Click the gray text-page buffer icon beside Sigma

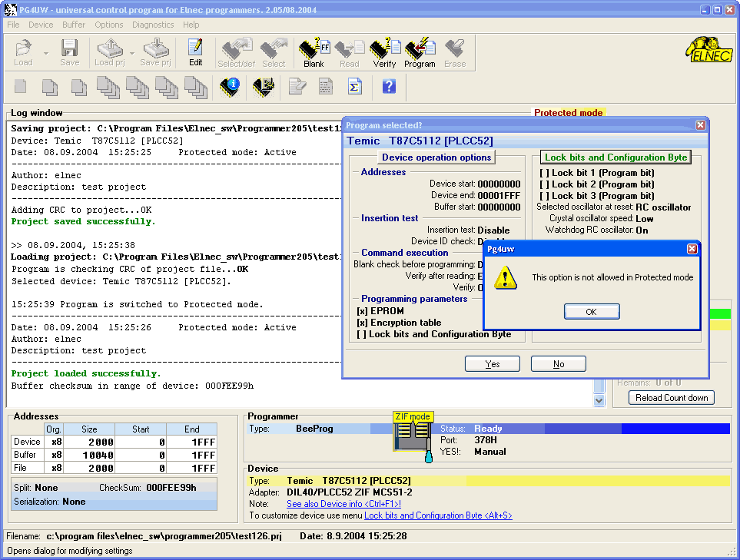(x=326, y=87)
